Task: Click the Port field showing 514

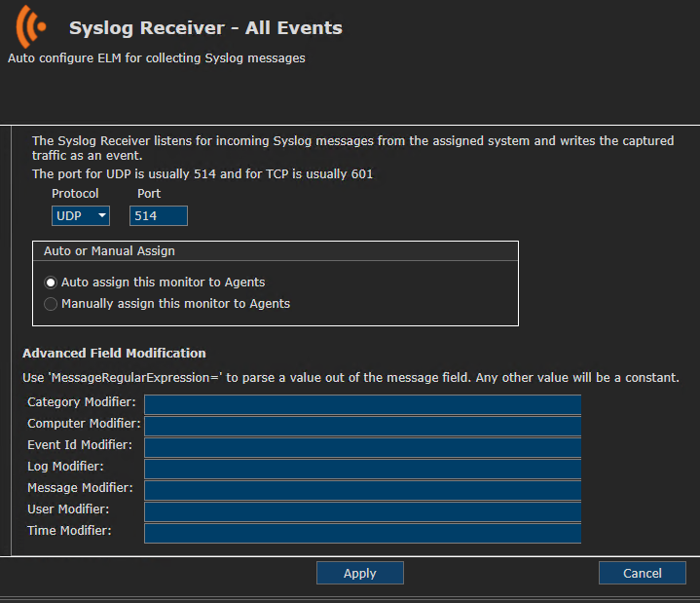Action: pos(159,215)
